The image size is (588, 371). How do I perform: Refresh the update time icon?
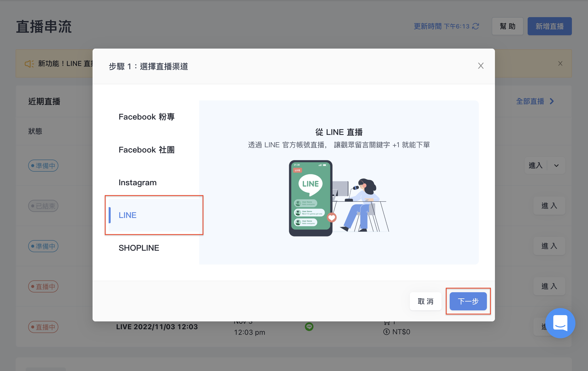476,26
